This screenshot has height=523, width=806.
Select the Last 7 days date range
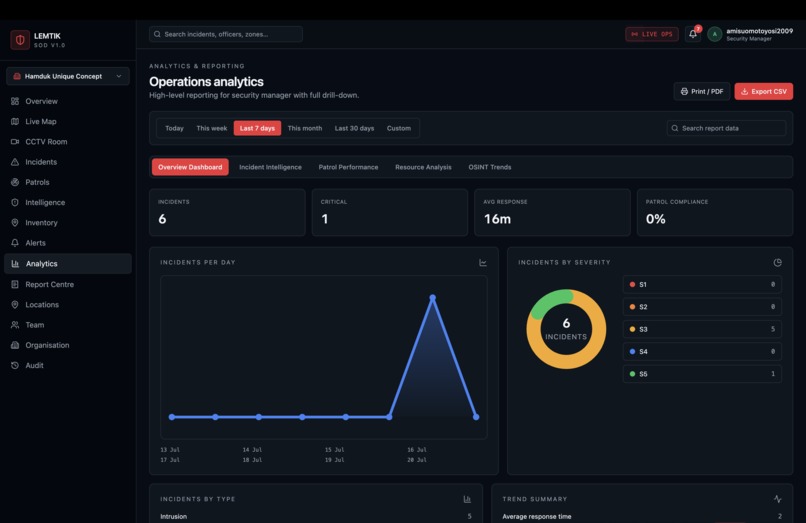pyautogui.click(x=257, y=128)
